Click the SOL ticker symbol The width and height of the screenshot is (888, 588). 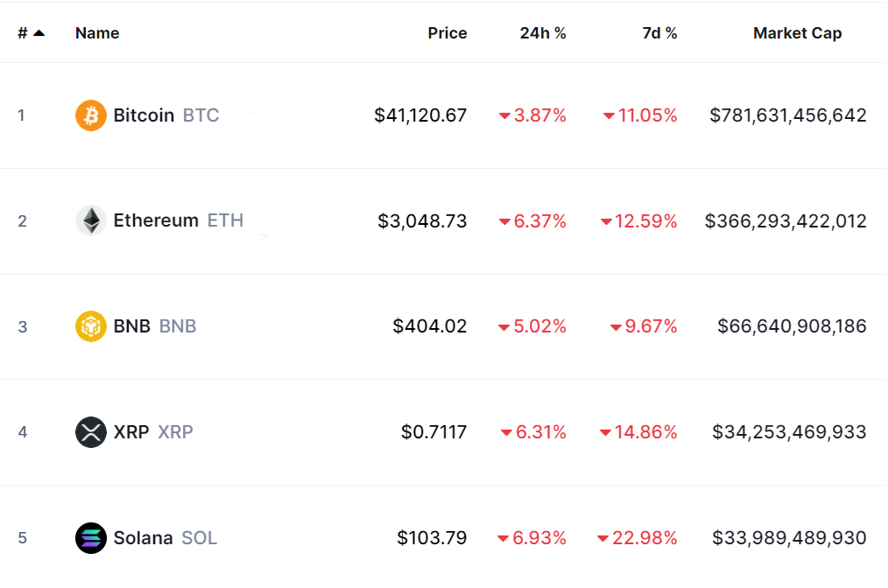point(200,537)
